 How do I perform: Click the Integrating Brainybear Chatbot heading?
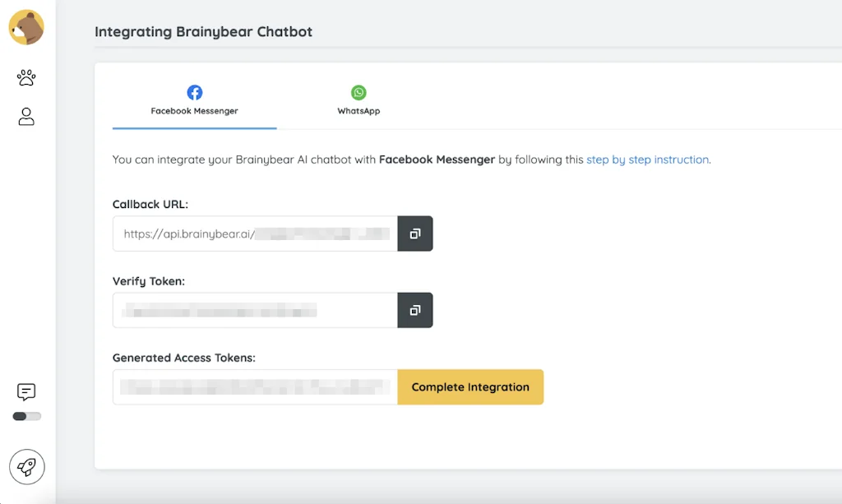(x=203, y=32)
